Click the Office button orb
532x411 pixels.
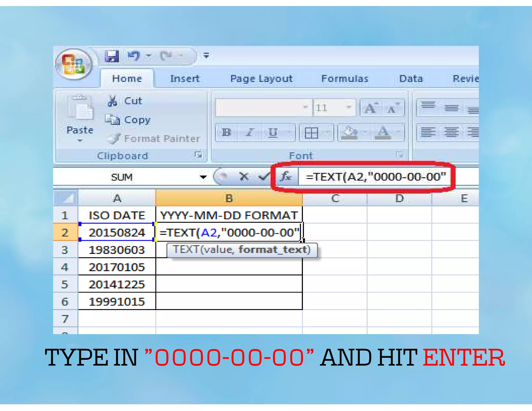pyautogui.click(x=74, y=64)
